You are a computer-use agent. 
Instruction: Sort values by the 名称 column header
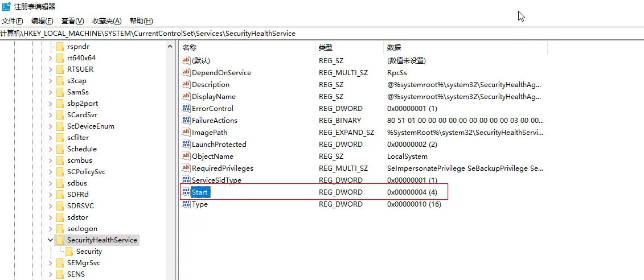coord(189,47)
